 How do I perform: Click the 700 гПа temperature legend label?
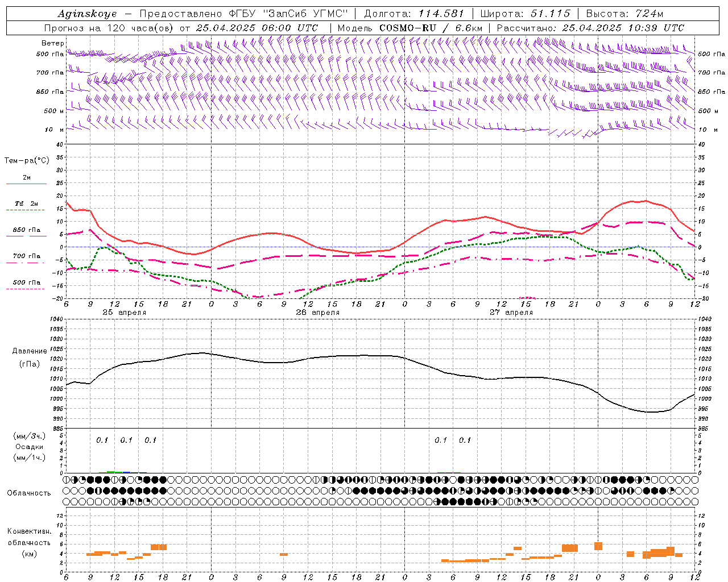27,256
